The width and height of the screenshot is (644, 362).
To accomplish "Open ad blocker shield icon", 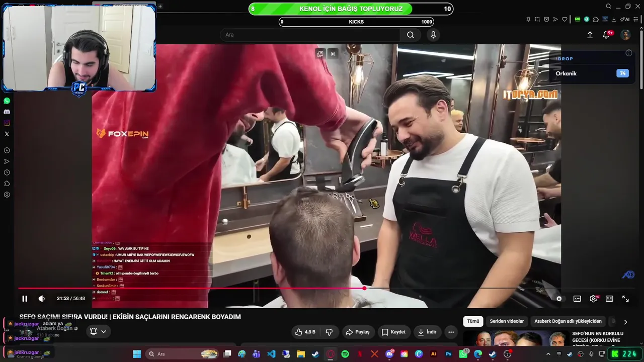I will [546, 19].
